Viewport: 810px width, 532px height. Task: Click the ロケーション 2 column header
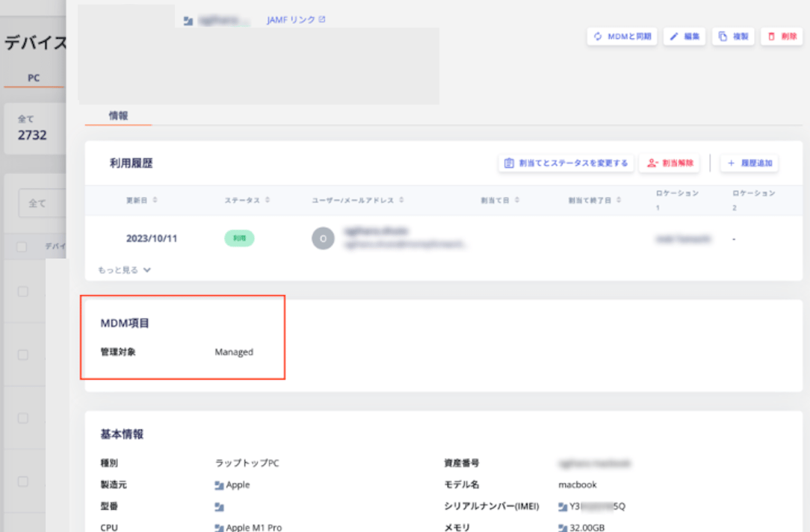(754, 200)
